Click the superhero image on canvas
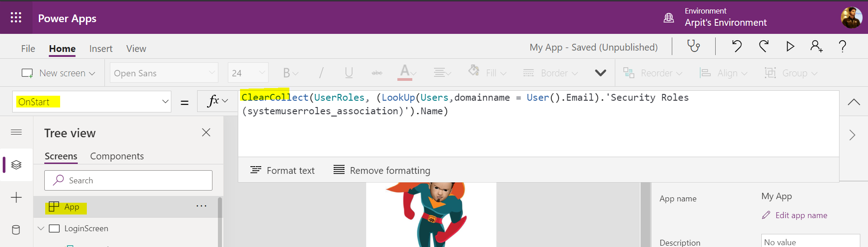The height and width of the screenshot is (247, 868). coord(430,214)
